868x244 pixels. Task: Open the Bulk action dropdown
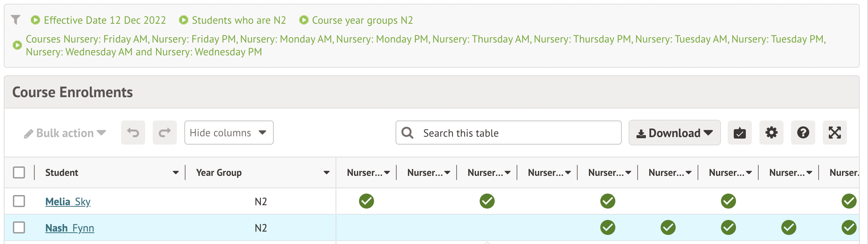[65, 133]
